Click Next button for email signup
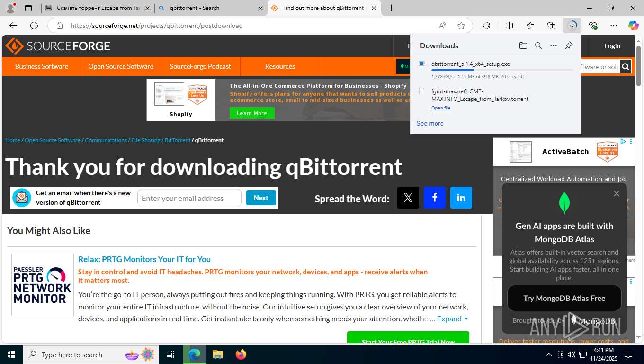 click(261, 198)
